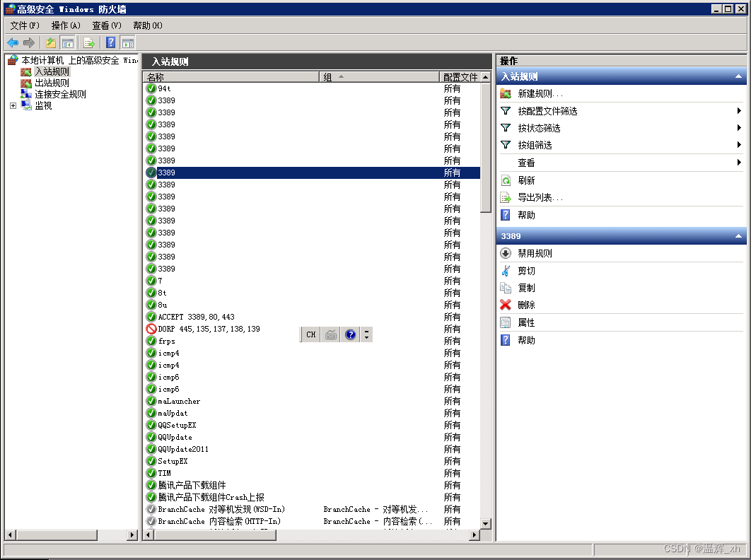The height and width of the screenshot is (560, 751).
Task: Click the export list toolbar icon
Action: click(89, 43)
